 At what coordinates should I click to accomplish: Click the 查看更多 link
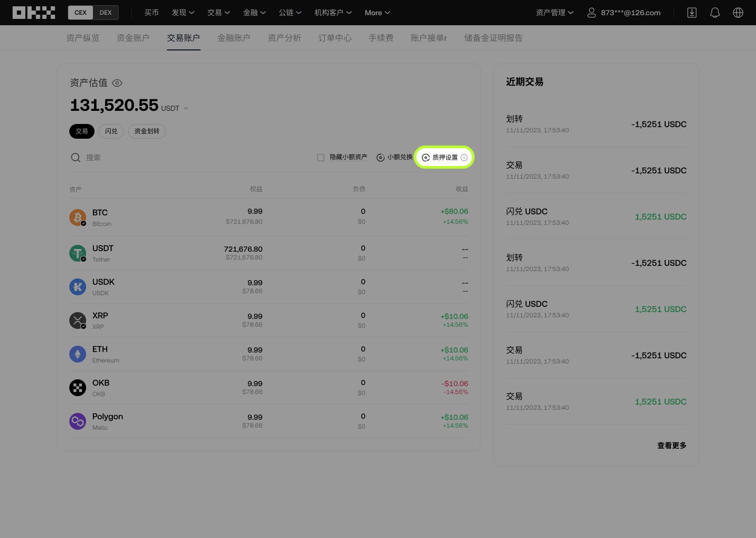671,446
